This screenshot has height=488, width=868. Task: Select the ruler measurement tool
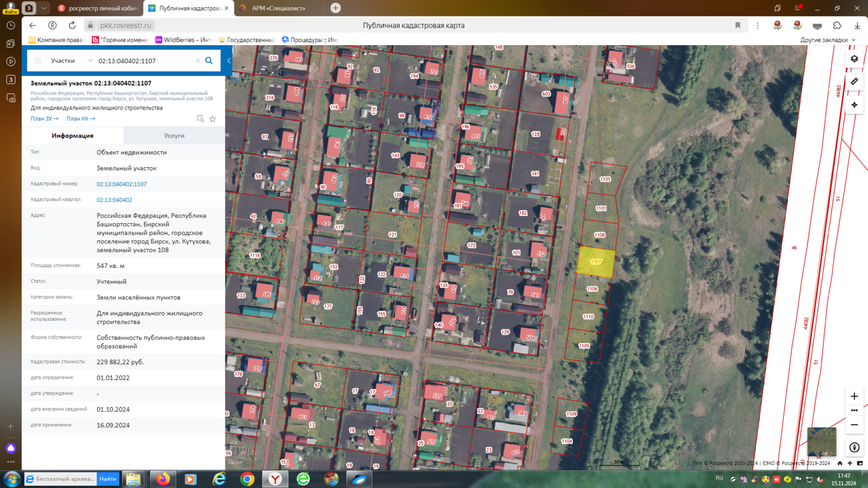854,82
